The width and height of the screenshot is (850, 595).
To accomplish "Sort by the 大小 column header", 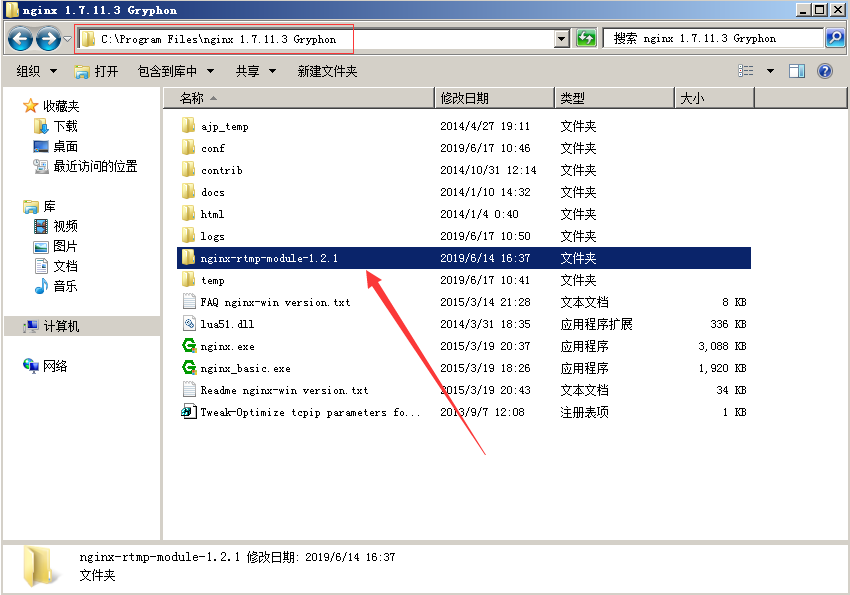I will pyautogui.click(x=714, y=98).
